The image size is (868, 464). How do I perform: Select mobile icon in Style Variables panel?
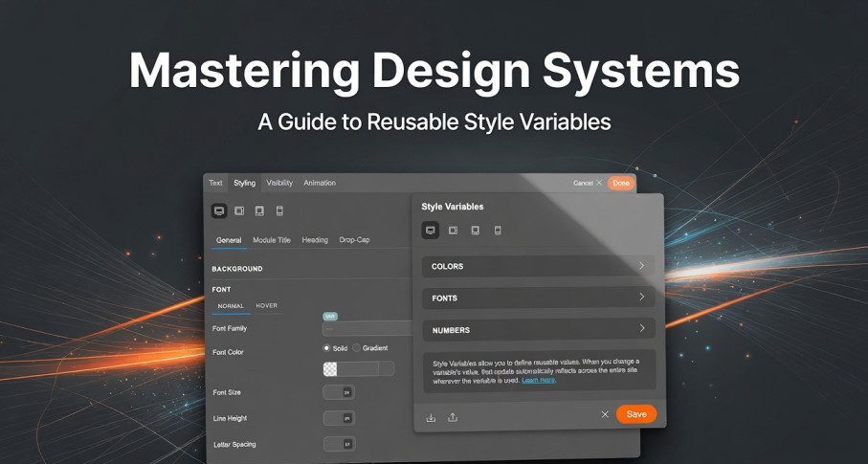coord(498,231)
